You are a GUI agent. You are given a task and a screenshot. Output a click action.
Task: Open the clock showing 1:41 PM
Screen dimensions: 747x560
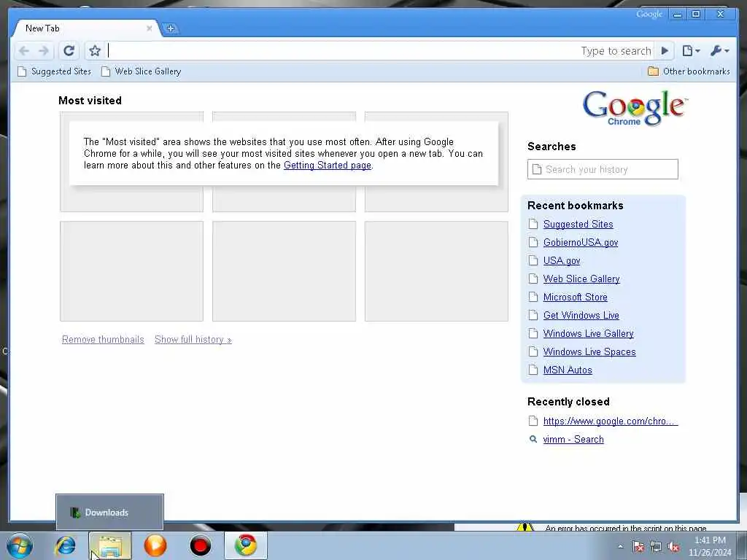coord(710,546)
